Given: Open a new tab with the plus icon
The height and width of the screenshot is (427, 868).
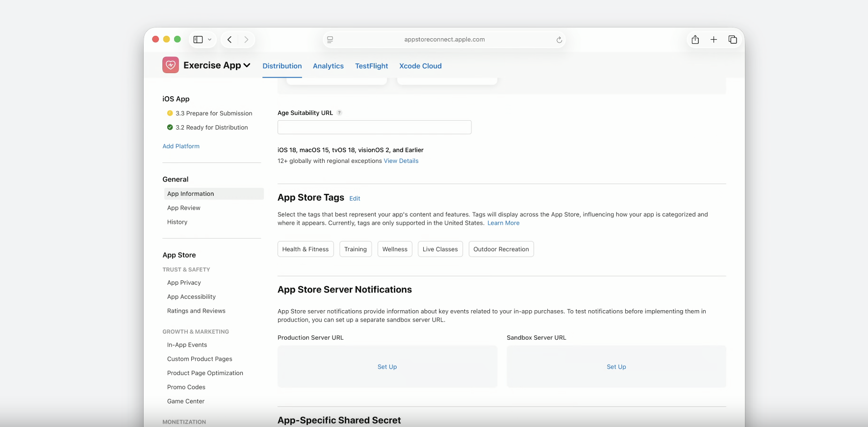Looking at the screenshot, I should [x=714, y=40].
